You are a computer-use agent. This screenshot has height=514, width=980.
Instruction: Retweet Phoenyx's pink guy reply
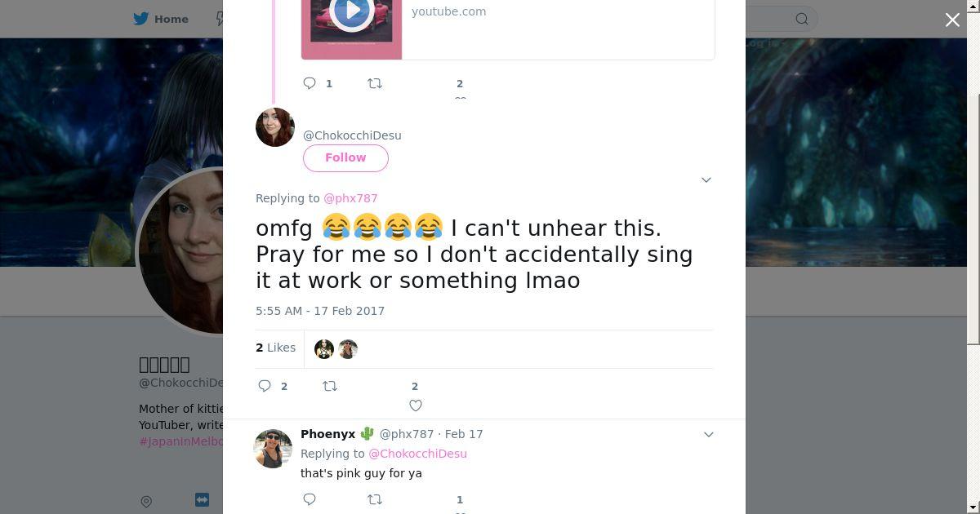pyautogui.click(x=375, y=499)
